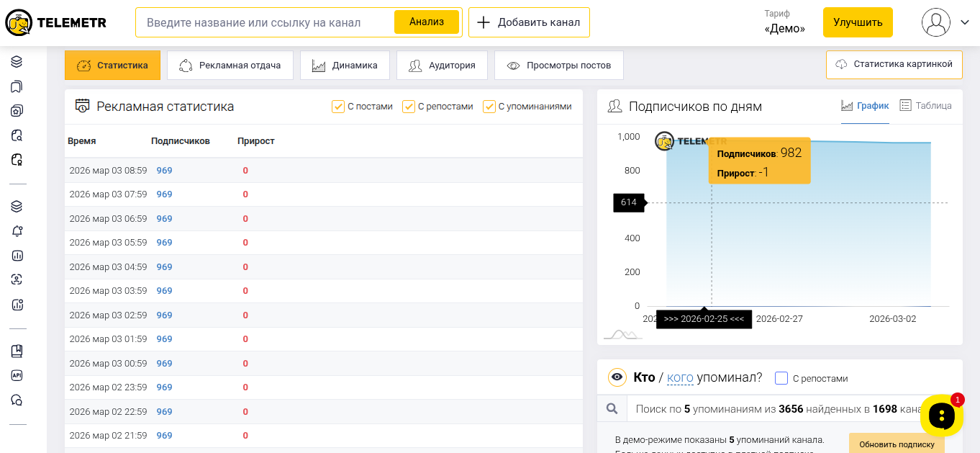Switch subscribers view to "Таблица"
Image resolution: width=980 pixels, height=453 pixels.
coord(925,106)
